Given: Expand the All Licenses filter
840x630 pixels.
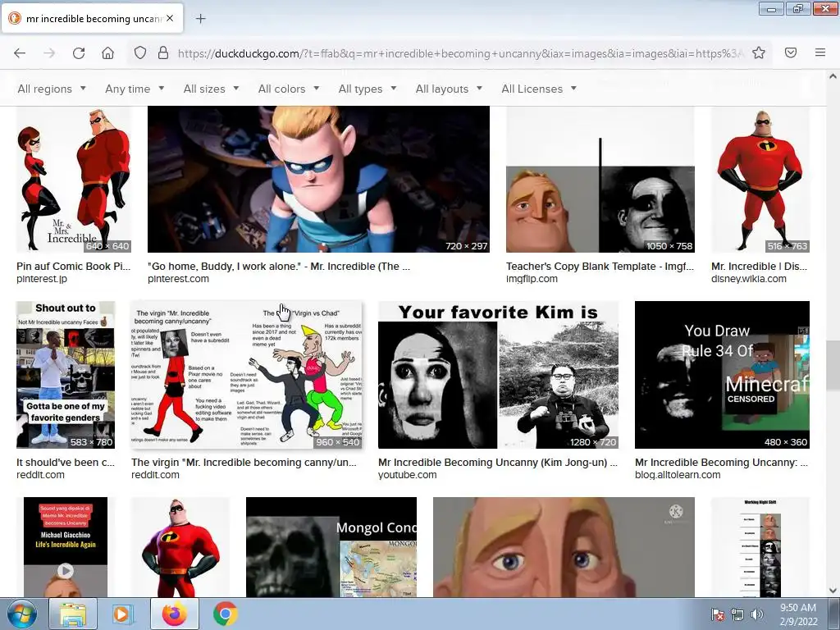Looking at the screenshot, I should point(539,89).
